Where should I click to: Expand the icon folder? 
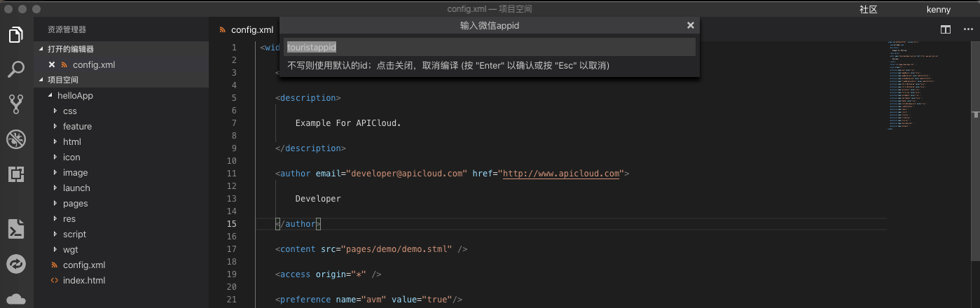click(x=55, y=157)
